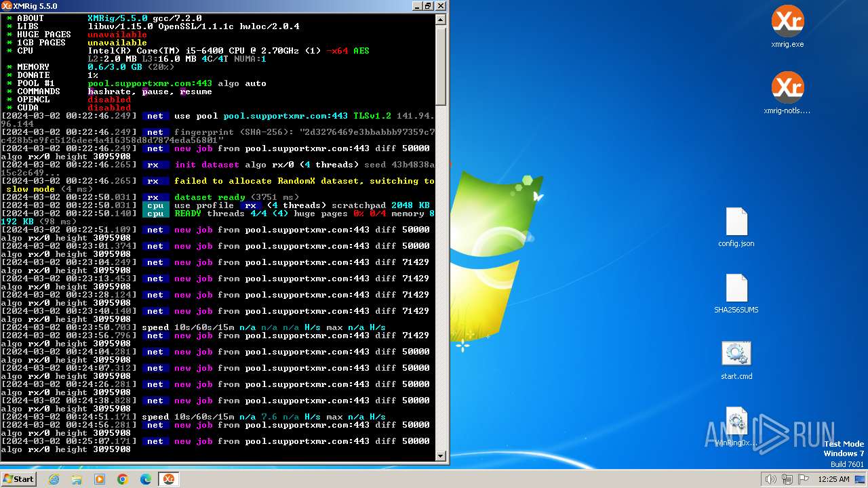Select the config.json file icon
Screen dimensions: 868x488
pyautogui.click(x=736, y=228)
